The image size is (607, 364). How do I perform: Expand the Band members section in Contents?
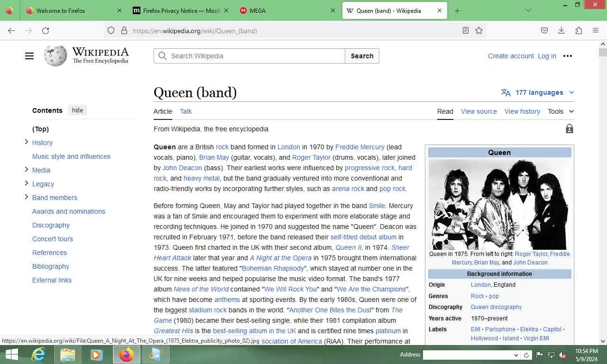point(27,197)
